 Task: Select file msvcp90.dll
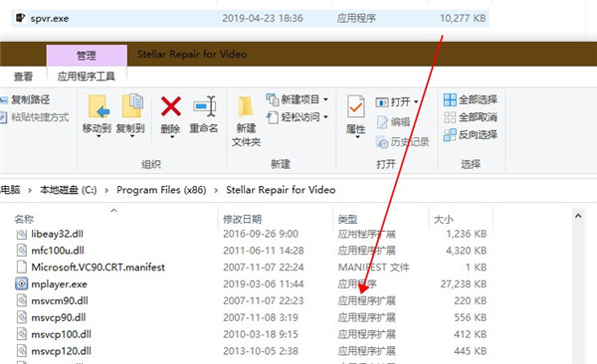point(59,317)
